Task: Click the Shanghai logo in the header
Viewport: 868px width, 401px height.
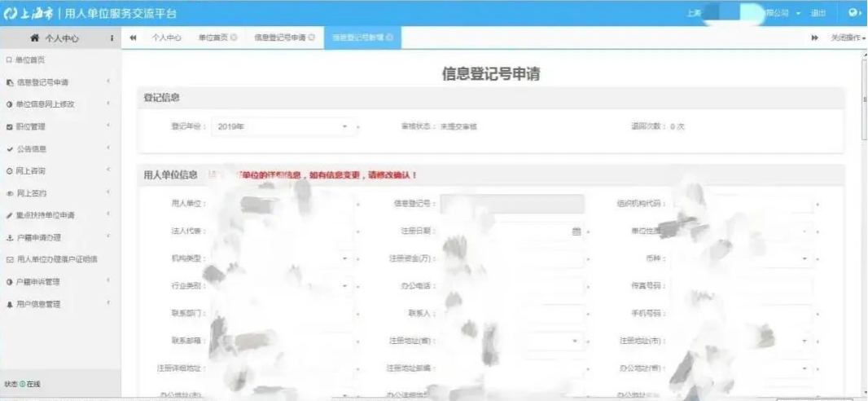Action: (27, 13)
